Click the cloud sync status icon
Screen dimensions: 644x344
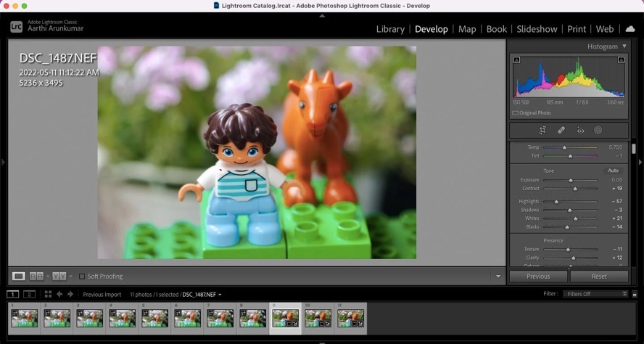[629, 29]
